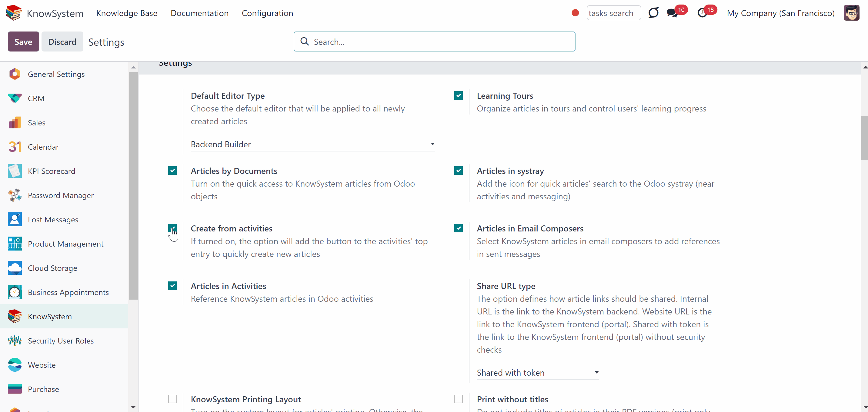The height and width of the screenshot is (412, 868).
Task: Open the user avatar menu
Action: click(852, 13)
